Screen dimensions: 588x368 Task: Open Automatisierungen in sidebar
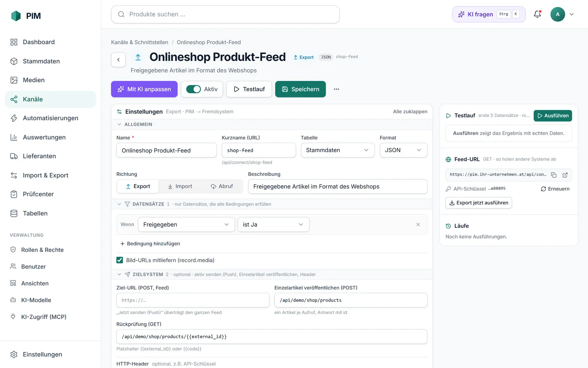point(50,118)
